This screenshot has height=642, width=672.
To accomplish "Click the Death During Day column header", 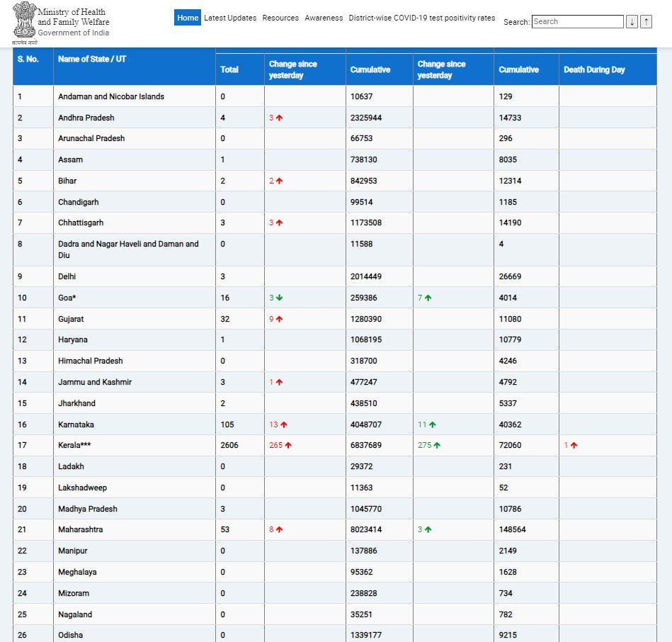I will tap(594, 69).
